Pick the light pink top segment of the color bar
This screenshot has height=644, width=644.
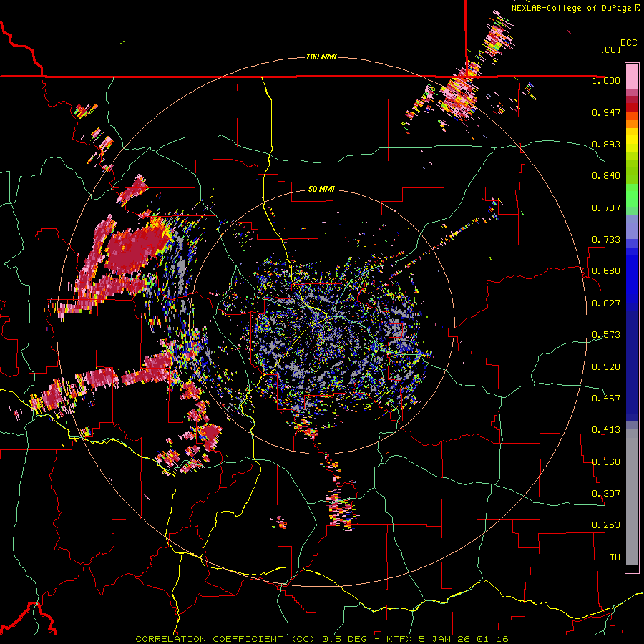(632, 77)
